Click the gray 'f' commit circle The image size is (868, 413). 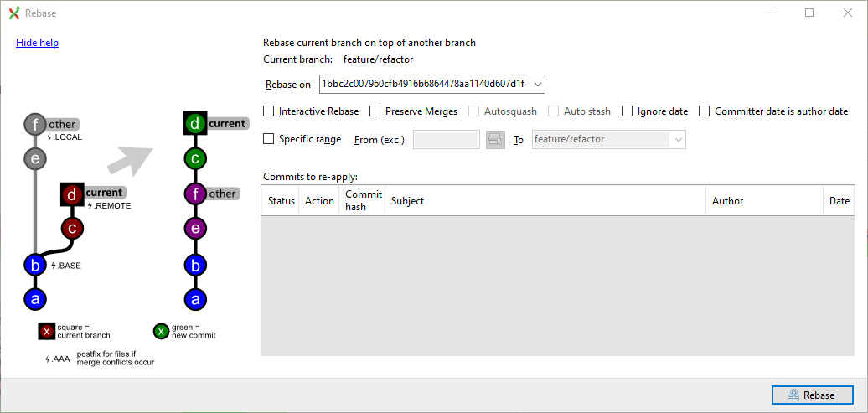coord(35,125)
